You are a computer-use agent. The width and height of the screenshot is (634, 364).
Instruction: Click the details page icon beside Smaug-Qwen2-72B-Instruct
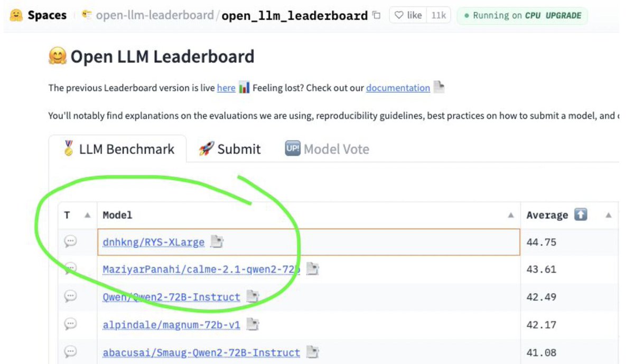(x=313, y=352)
